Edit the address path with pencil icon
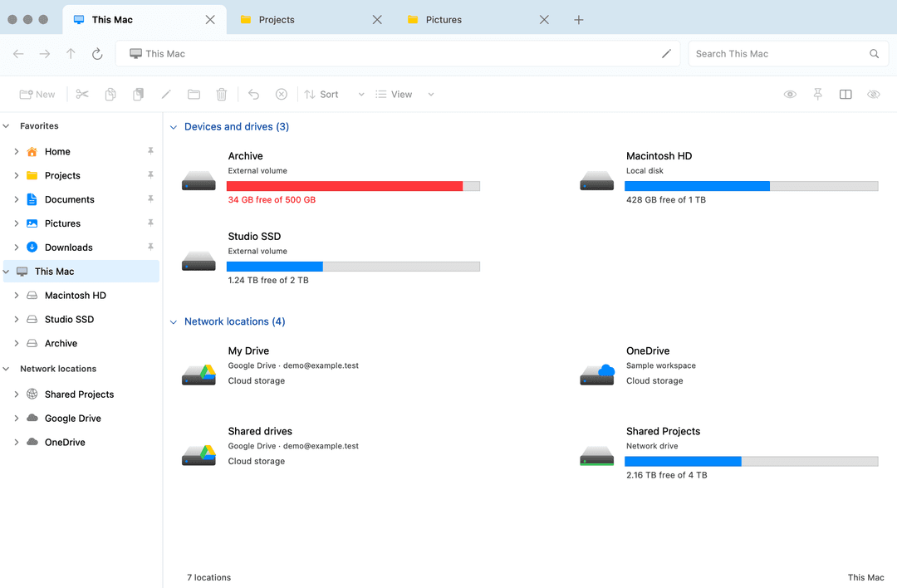This screenshot has height=588, width=897. pos(666,54)
